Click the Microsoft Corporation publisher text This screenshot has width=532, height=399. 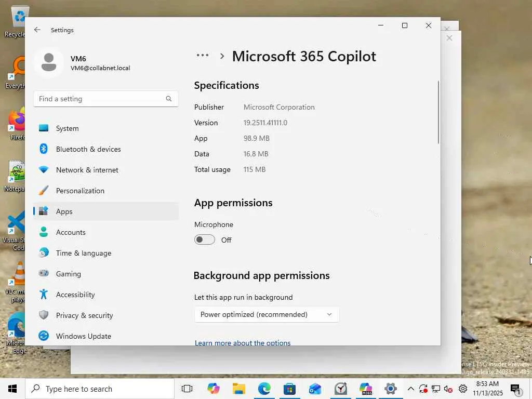point(279,107)
